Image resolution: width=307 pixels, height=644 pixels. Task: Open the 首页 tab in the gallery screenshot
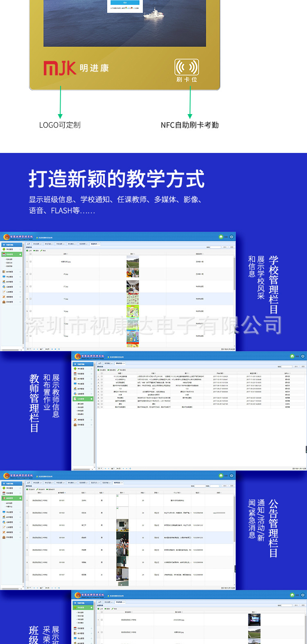[29, 244]
